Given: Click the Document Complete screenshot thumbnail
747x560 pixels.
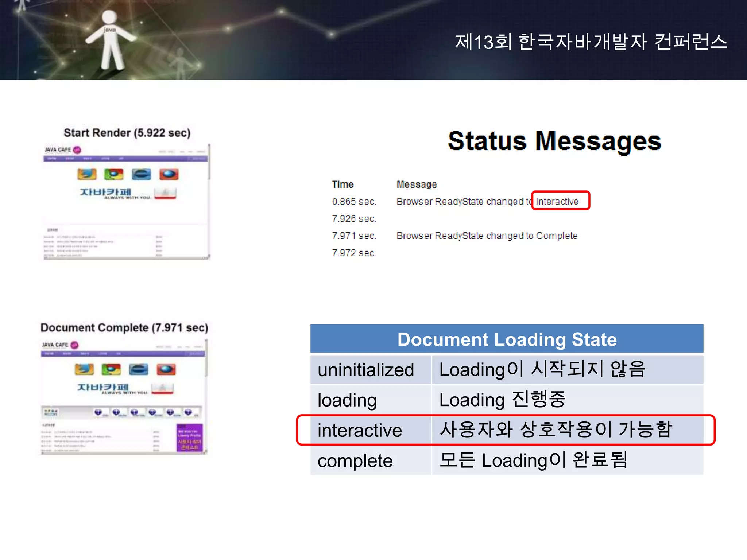Looking at the screenshot, I should pos(124,397).
